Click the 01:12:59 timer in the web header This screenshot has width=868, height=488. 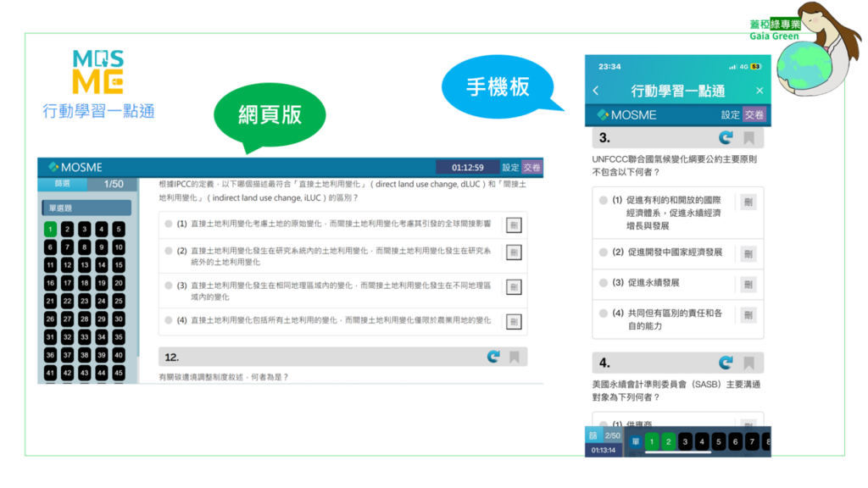(468, 168)
